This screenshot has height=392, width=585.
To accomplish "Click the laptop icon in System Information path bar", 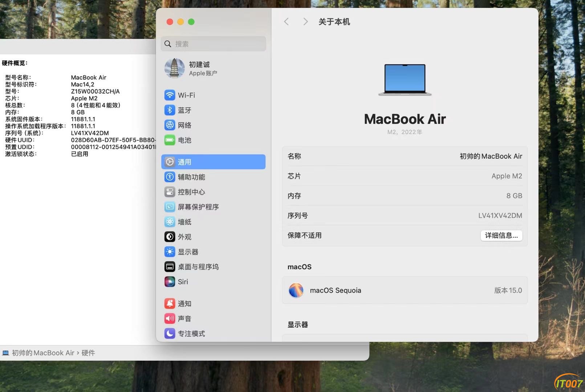I will click(5, 353).
